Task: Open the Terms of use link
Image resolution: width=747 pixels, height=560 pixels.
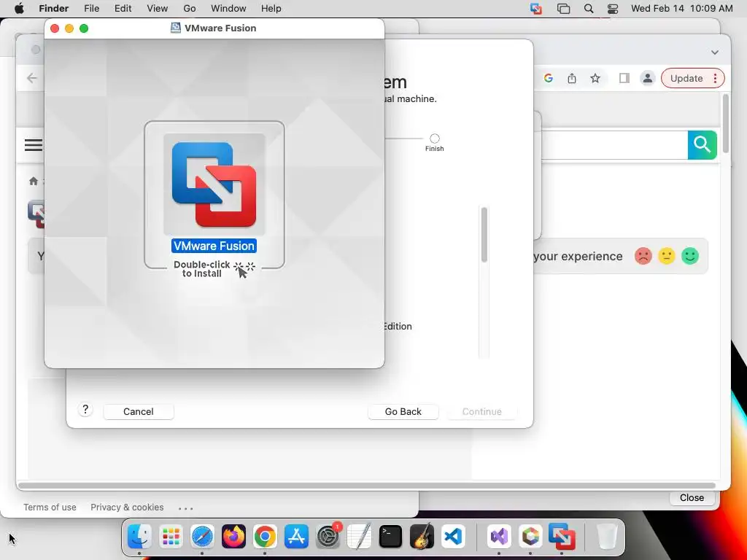Action: click(50, 507)
